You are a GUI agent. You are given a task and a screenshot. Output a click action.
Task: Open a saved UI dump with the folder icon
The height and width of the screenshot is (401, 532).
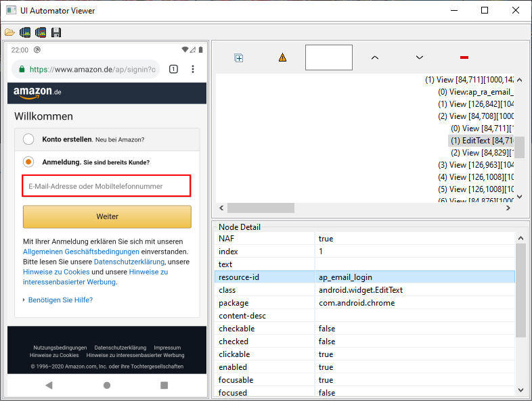(x=9, y=32)
